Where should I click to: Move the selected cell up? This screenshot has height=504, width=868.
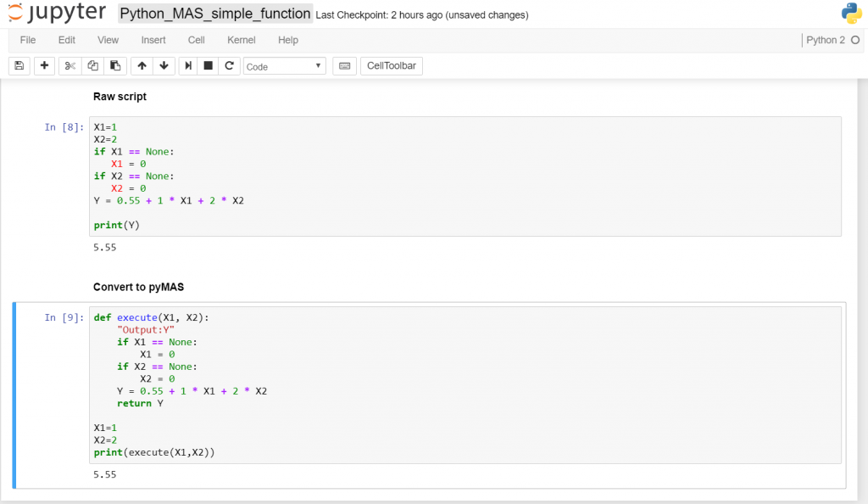(x=142, y=65)
